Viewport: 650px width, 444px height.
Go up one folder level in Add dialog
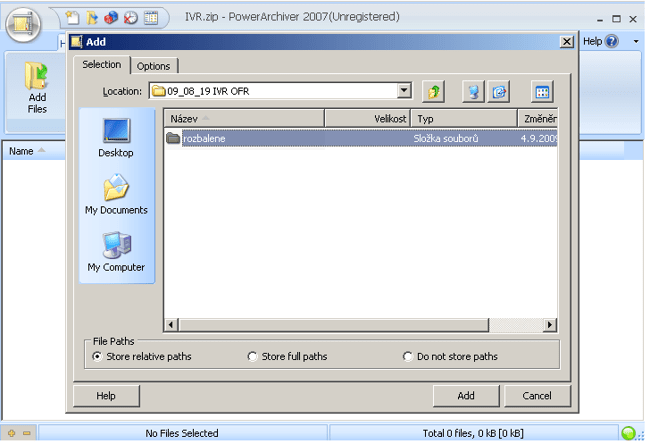point(434,92)
